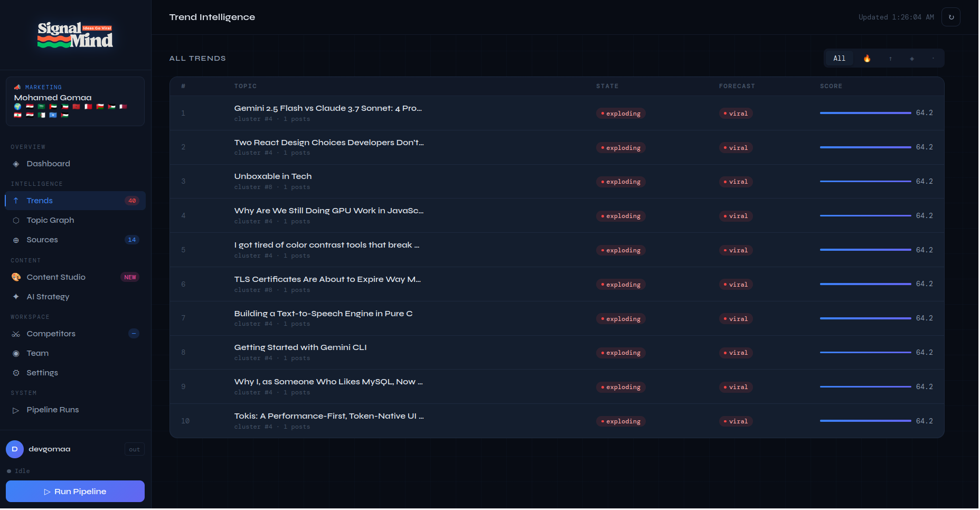Click the exploding pill in the Two React row
The image size is (980, 510).
(621, 148)
